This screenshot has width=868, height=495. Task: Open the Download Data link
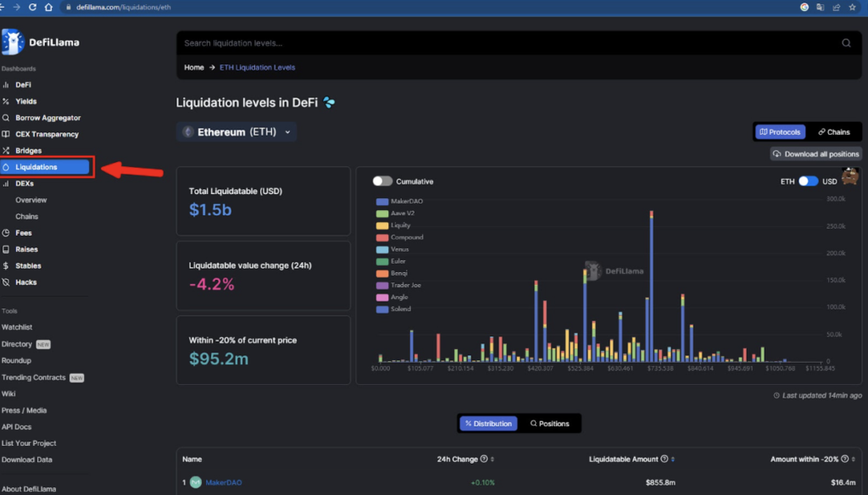[x=26, y=459]
